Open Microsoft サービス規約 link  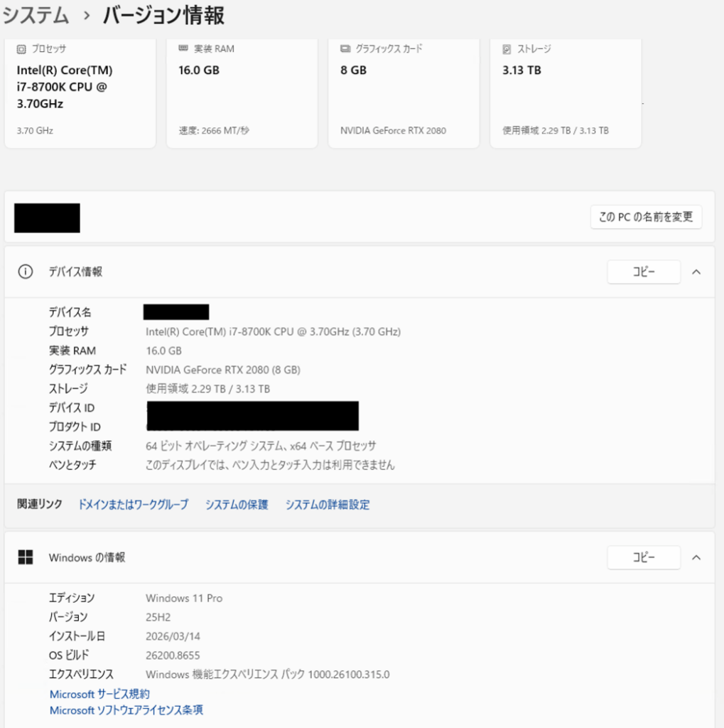(99, 694)
